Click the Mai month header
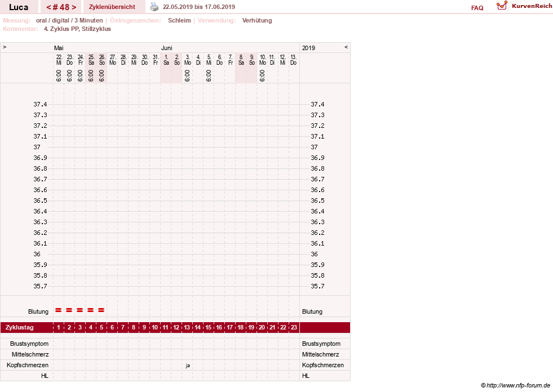Viewport: 553px width, 392px height. point(59,48)
